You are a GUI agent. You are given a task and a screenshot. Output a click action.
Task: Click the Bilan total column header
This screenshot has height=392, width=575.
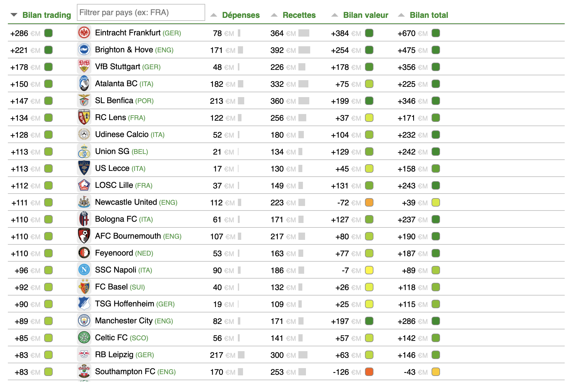(429, 15)
